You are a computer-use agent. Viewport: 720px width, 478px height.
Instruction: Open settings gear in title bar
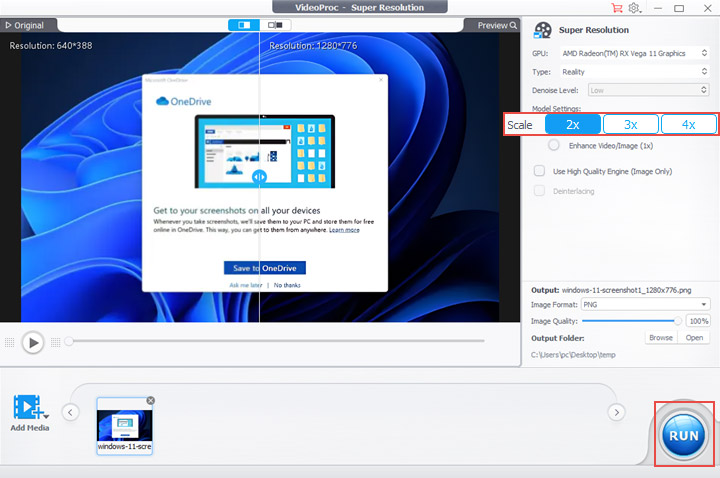(x=634, y=8)
